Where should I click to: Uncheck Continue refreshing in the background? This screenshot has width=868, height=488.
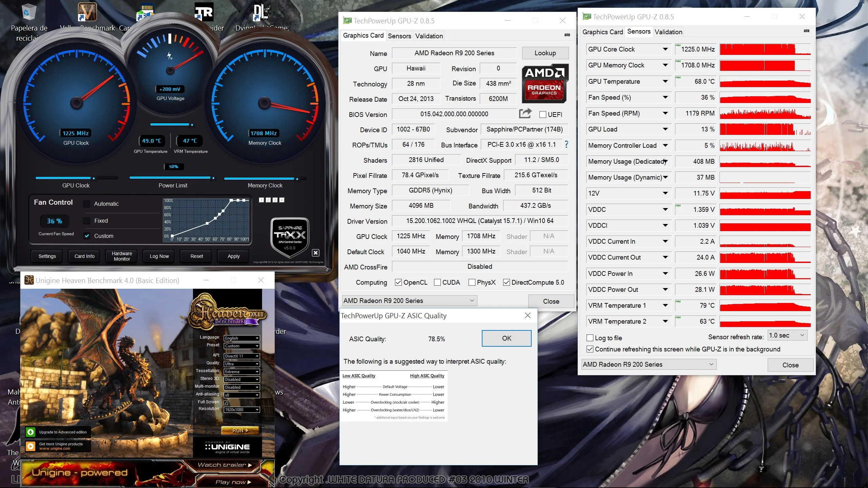pyautogui.click(x=590, y=349)
